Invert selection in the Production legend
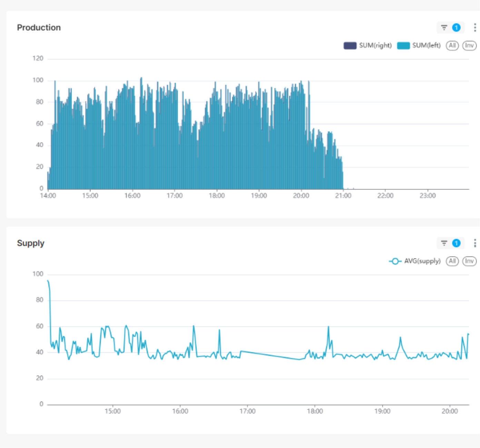Viewport: 480px width, 448px height. click(x=469, y=46)
